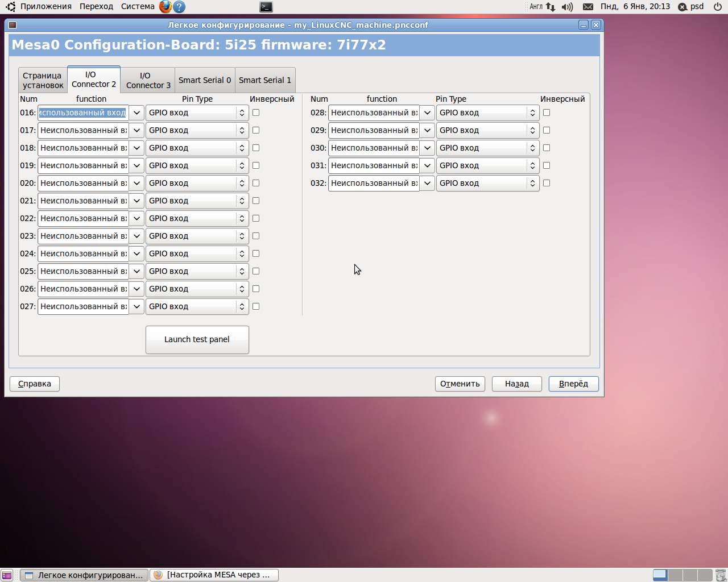The height and width of the screenshot is (582, 728).
Task: Open the Переход menu
Action: (96, 7)
